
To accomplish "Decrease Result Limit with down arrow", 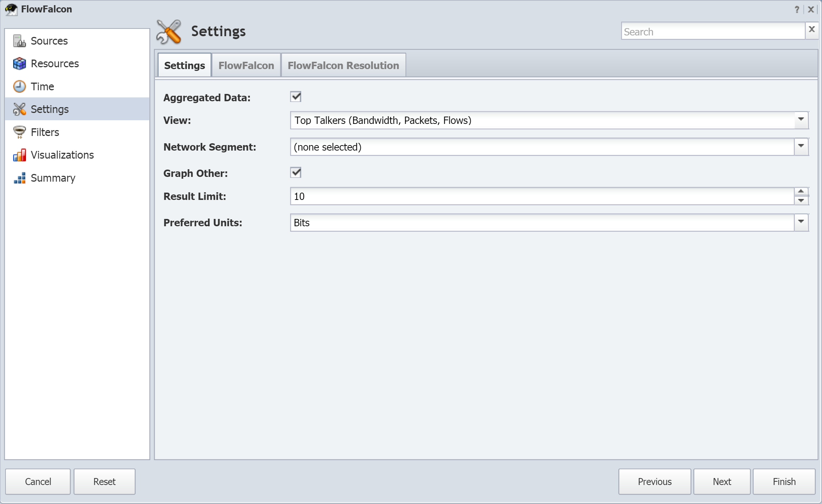I will tap(801, 200).
